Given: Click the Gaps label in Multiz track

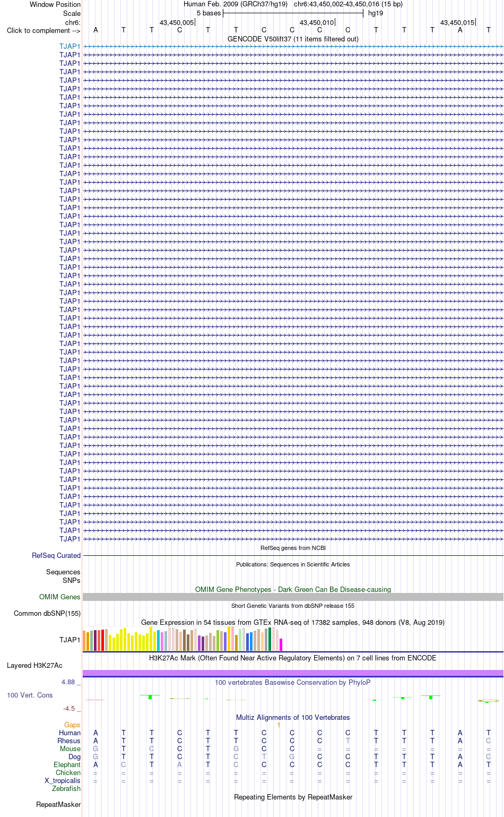Looking at the screenshot, I should (72, 725).
